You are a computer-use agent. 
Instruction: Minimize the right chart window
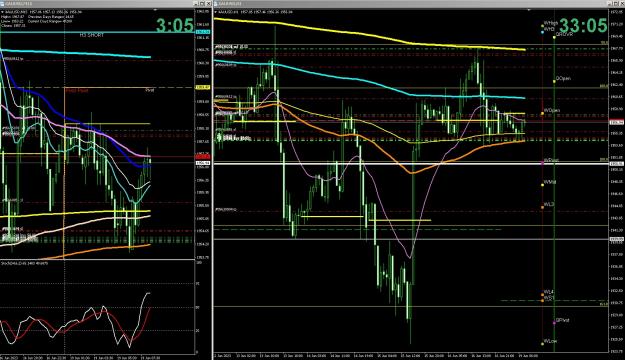pyautogui.click(x=610, y=4)
